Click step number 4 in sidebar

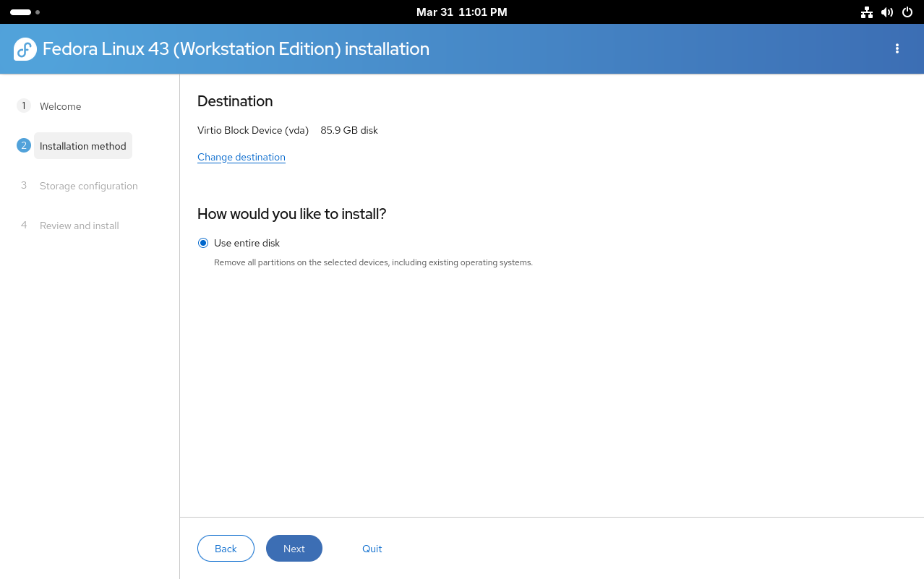pyautogui.click(x=23, y=226)
